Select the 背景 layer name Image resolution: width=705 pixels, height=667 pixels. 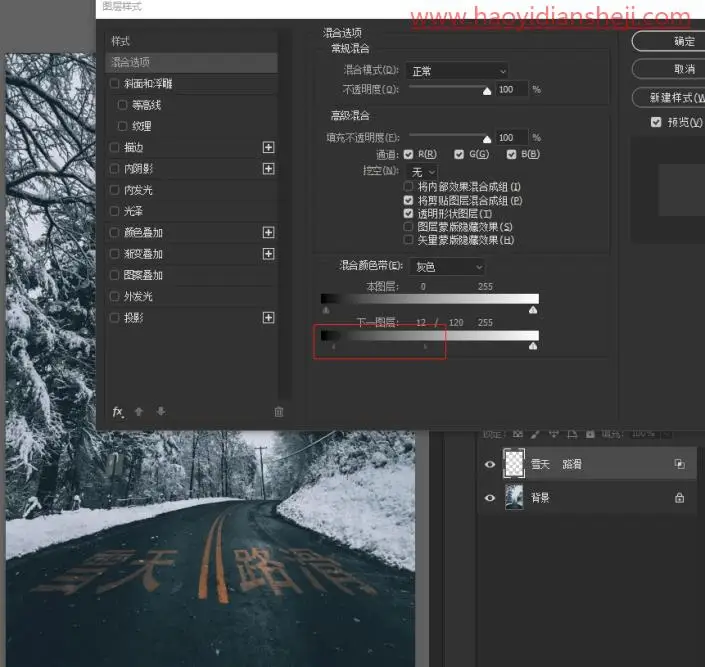click(540, 497)
